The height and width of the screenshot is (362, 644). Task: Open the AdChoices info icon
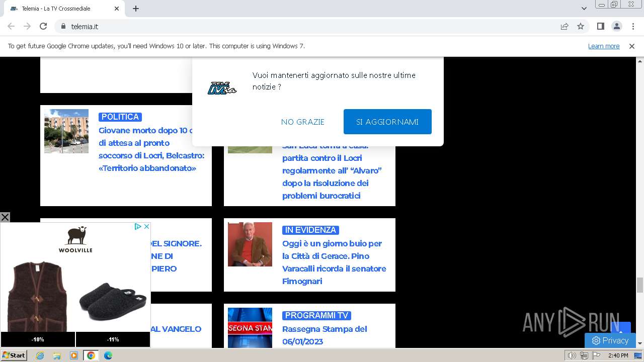pos(138,227)
